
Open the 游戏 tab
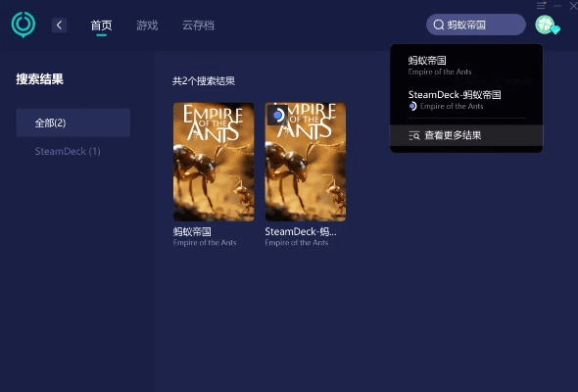point(147,25)
